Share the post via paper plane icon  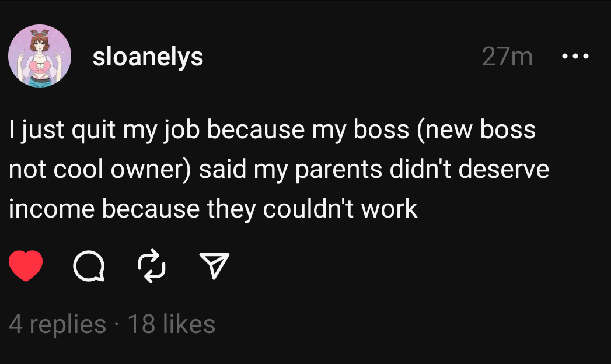click(x=214, y=266)
